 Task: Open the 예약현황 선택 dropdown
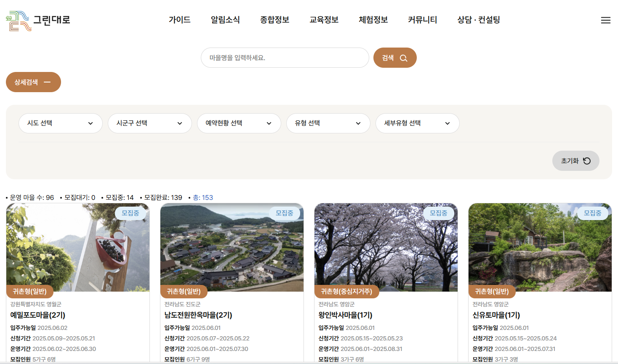(x=239, y=123)
